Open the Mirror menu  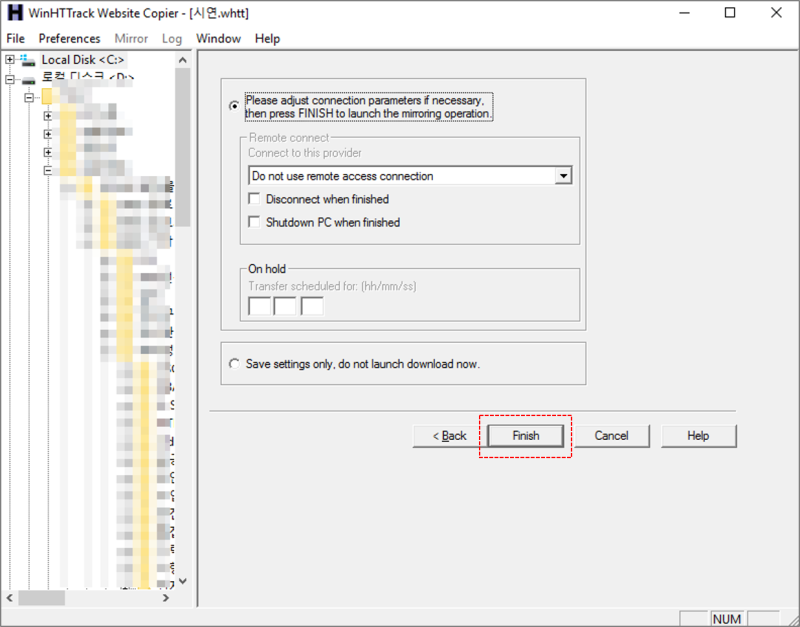(131, 39)
